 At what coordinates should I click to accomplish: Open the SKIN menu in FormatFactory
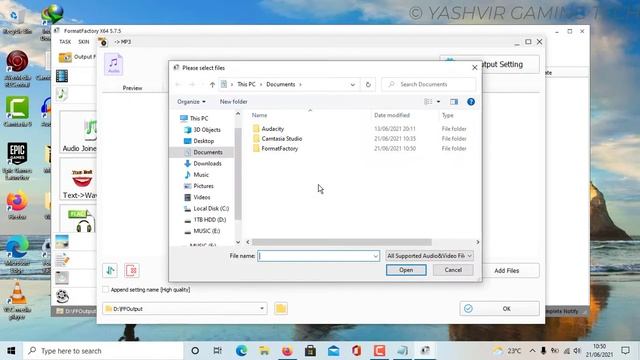point(84,42)
